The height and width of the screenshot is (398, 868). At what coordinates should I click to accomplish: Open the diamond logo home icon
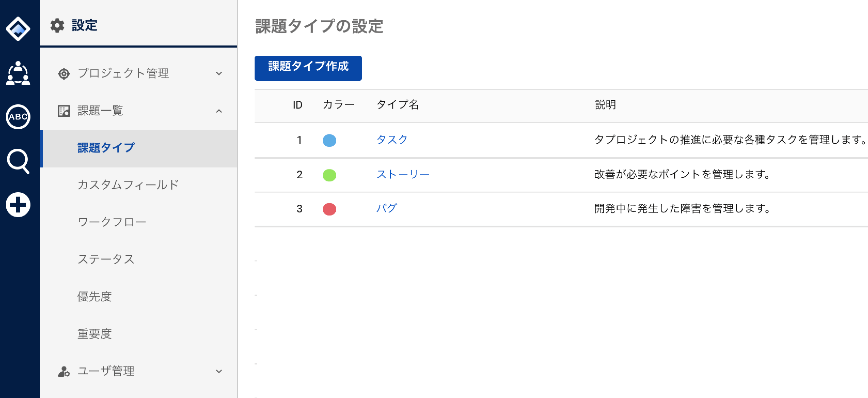tap(18, 29)
